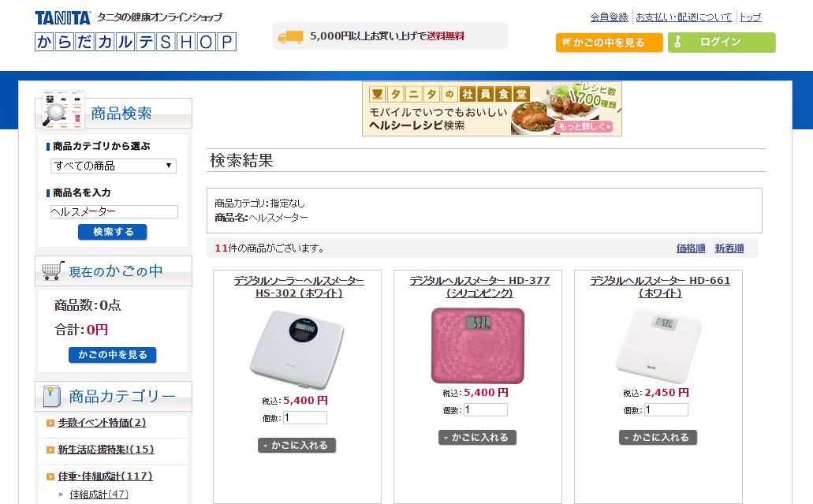The width and height of the screenshot is (813, 504).
Task: Sort results by 新着順
Action: pos(729,248)
